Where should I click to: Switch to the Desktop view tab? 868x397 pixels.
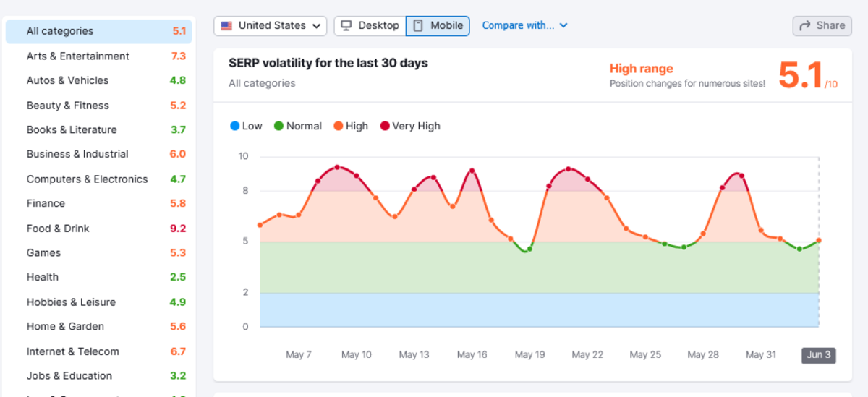coord(370,25)
